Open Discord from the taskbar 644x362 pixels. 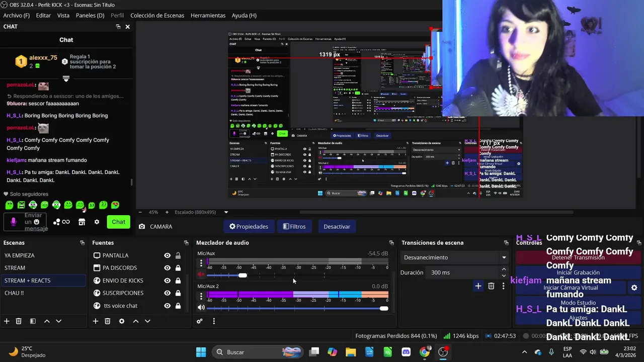406,352
